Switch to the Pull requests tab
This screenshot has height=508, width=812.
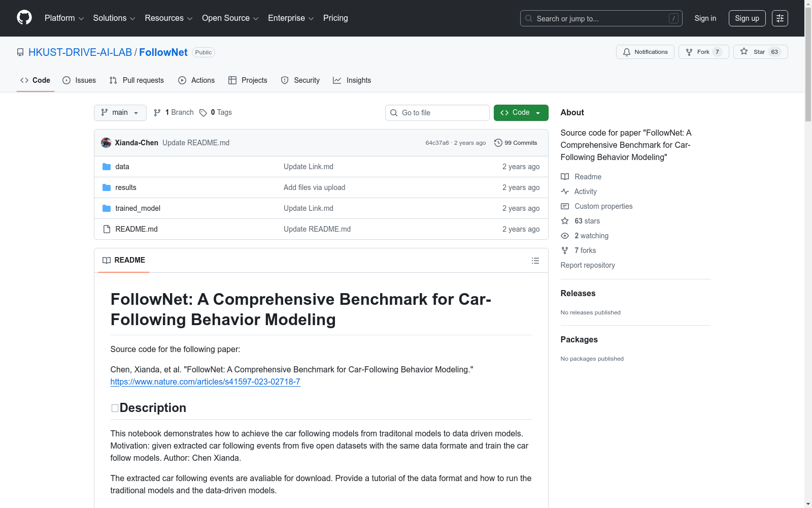pyautogui.click(x=137, y=80)
